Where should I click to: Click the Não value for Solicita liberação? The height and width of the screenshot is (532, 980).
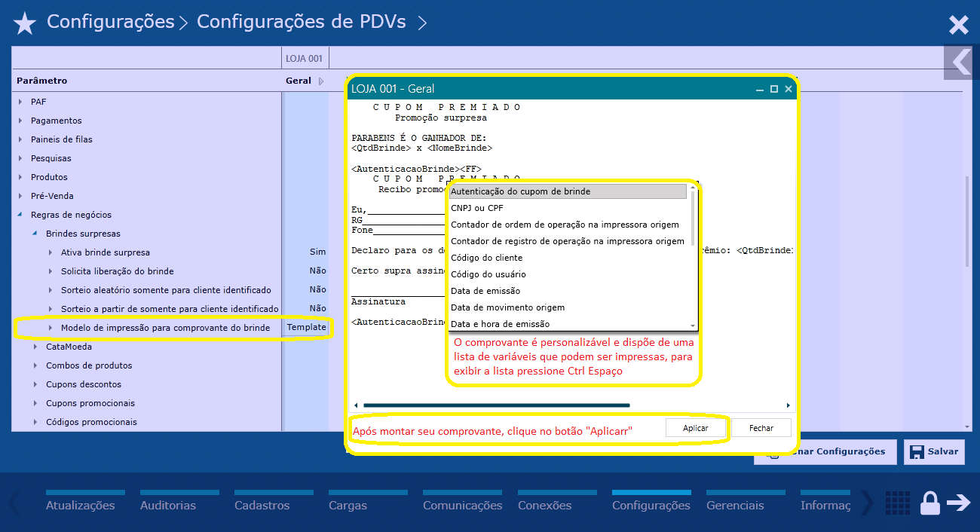[x=317, y=271]
